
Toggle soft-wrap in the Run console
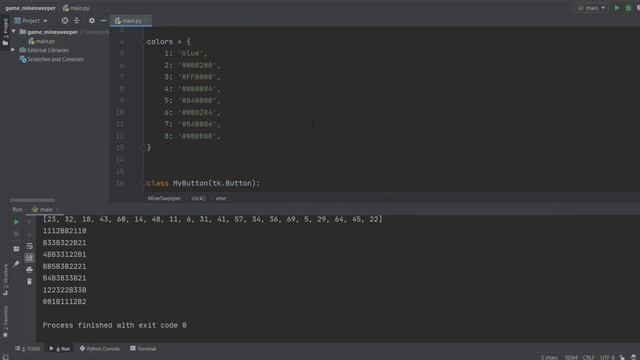tap(29, 246)
